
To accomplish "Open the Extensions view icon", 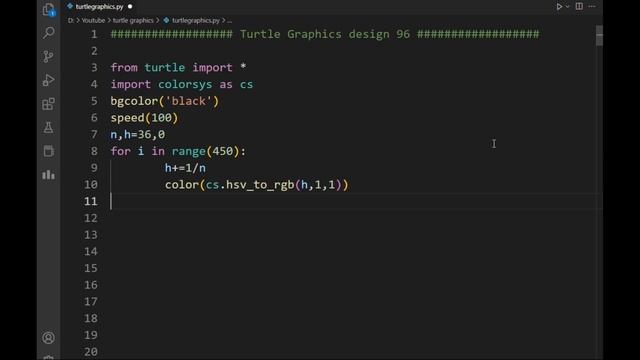I will point(48,104).
